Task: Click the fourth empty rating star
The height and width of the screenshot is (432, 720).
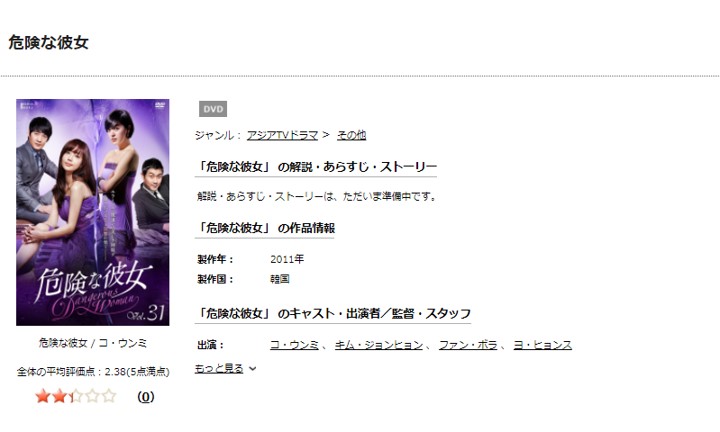Action: (x=92, y=396)
